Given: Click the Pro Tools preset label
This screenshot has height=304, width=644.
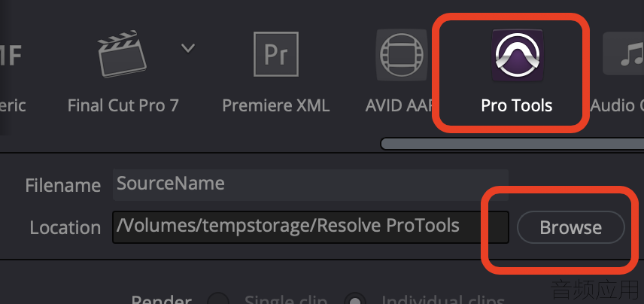Looking at the screenshot, I should coord(517,105).
